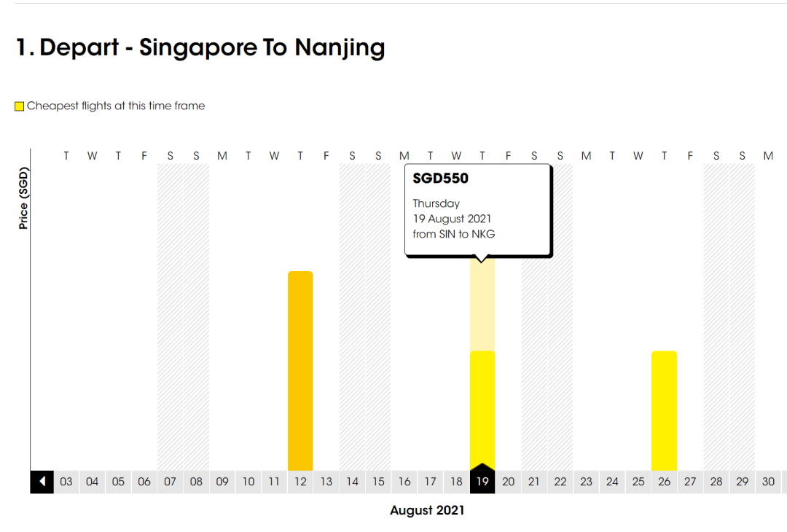Click the selected date 19 cell
This screenshot has height=532, width=787.
click(x=482, y=482)
